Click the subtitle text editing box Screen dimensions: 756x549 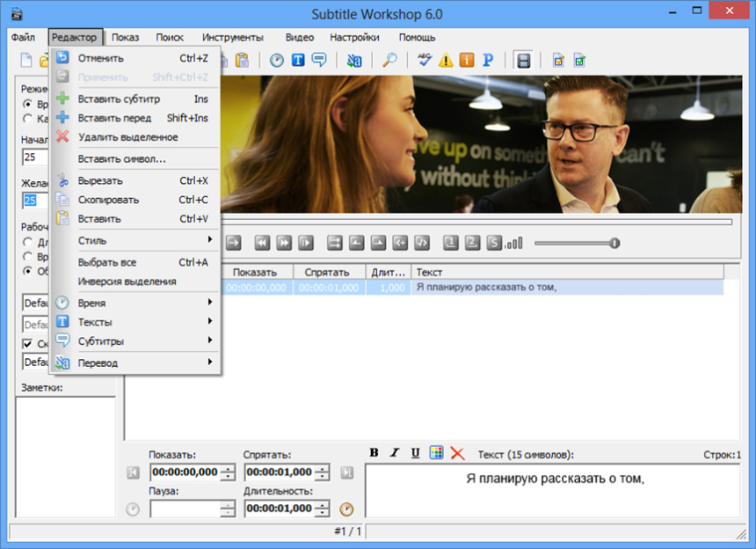(x=553, y=491)
